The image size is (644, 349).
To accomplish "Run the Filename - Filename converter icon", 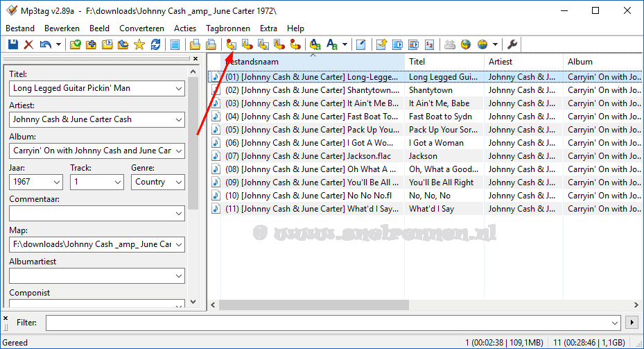I will 263,44.
